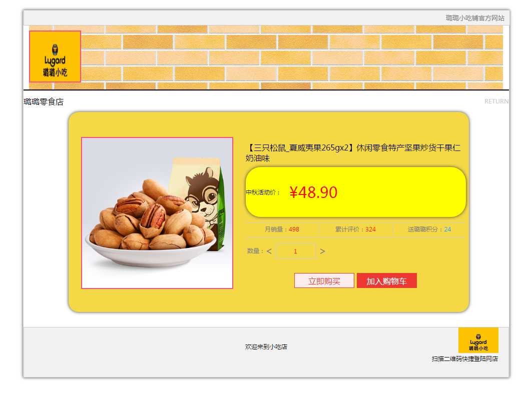Viewport: 532px width, 403px height.
Task: Click the RETURN link
Action: [x=496, y=101]
